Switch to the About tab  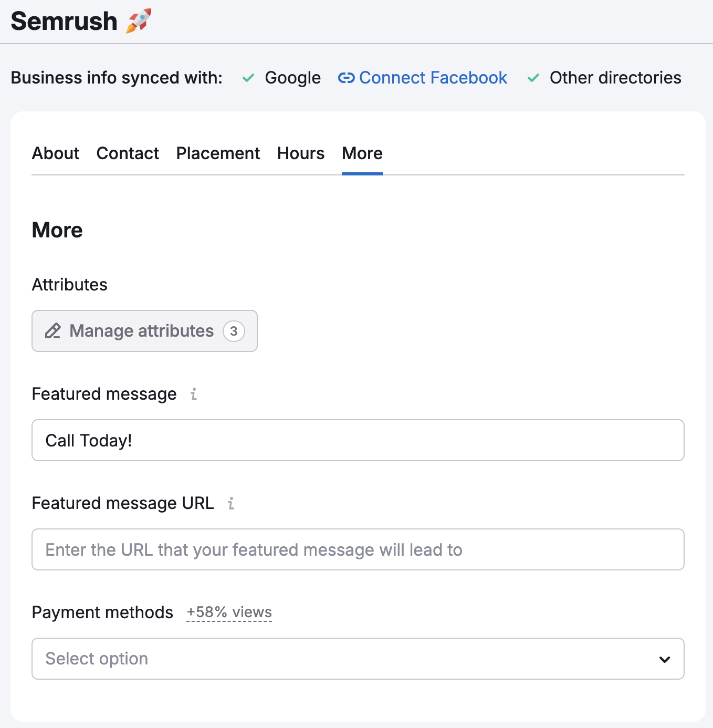[x=56, y=153]
